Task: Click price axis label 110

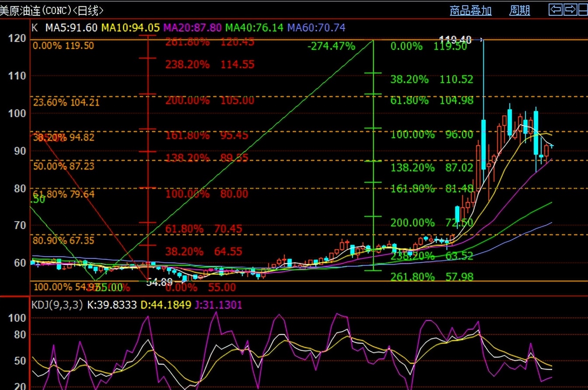Action: point(17,76)
